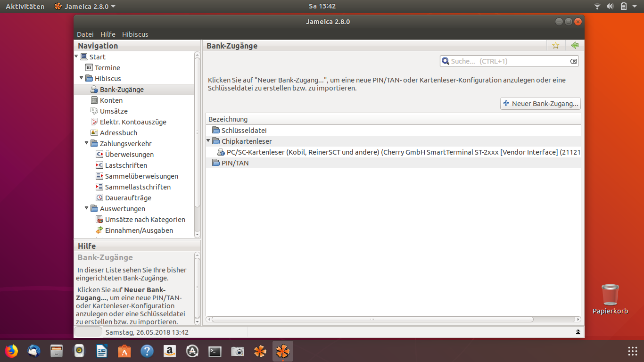Open the Umsätze entry icon
Screen dimensions: 644x362
[94, 111]
